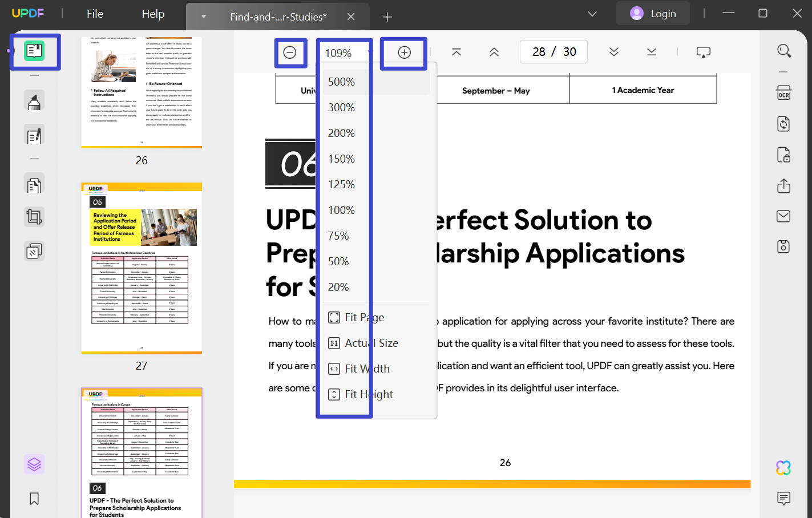Screen dimensions: 812x518
Task: Open the Organize Pages tool
Action: pyautogui.click(x=34, y=184)
